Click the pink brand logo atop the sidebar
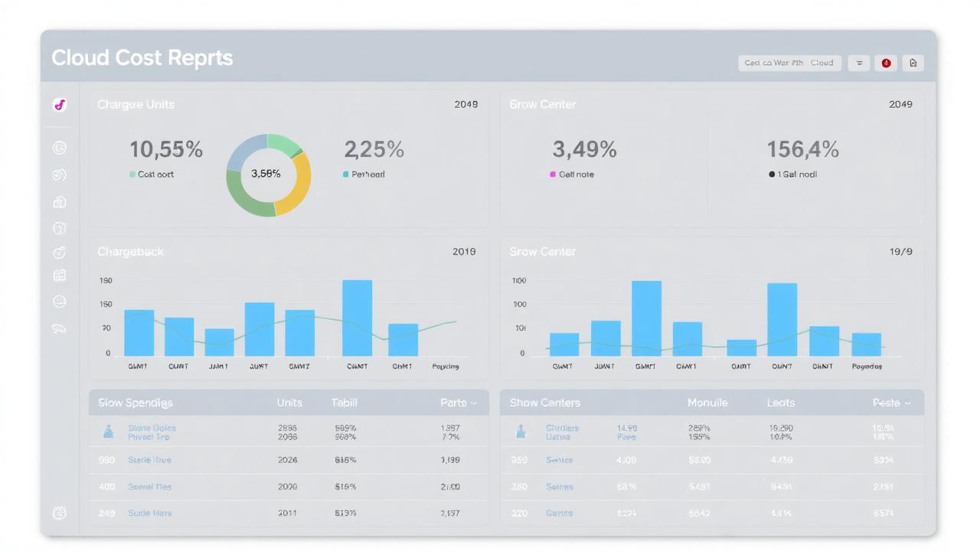Viewport: 980px width, 551px height. (x=60, y=105)
